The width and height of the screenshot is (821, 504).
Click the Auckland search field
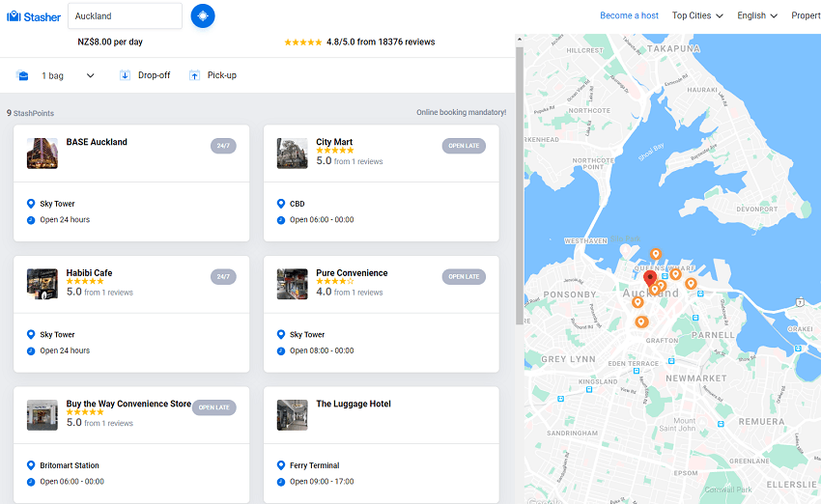coord(126,16)
